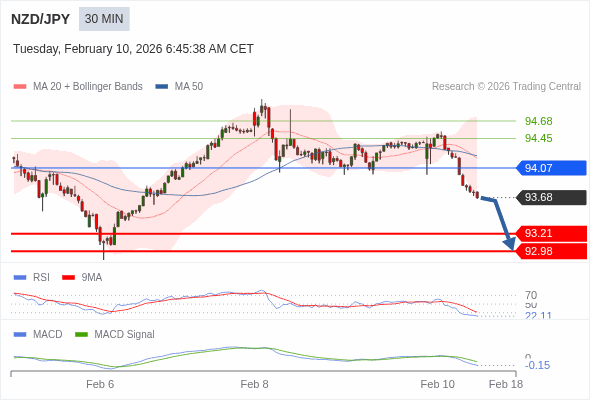The width and height of the screenshot is (590, 400).
Task: Click the date and time line
Action: (x=133, y=49)
